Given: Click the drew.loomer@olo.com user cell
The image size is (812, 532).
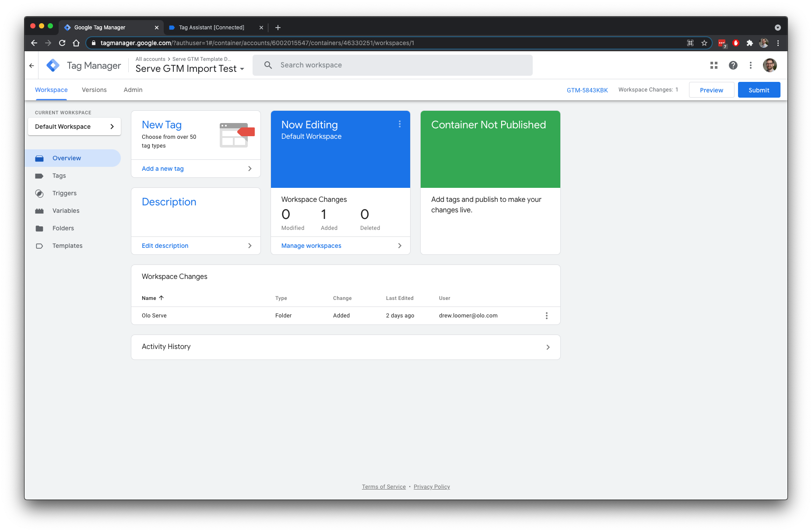Looking at the screenshot, I should (x=468, y=316).
